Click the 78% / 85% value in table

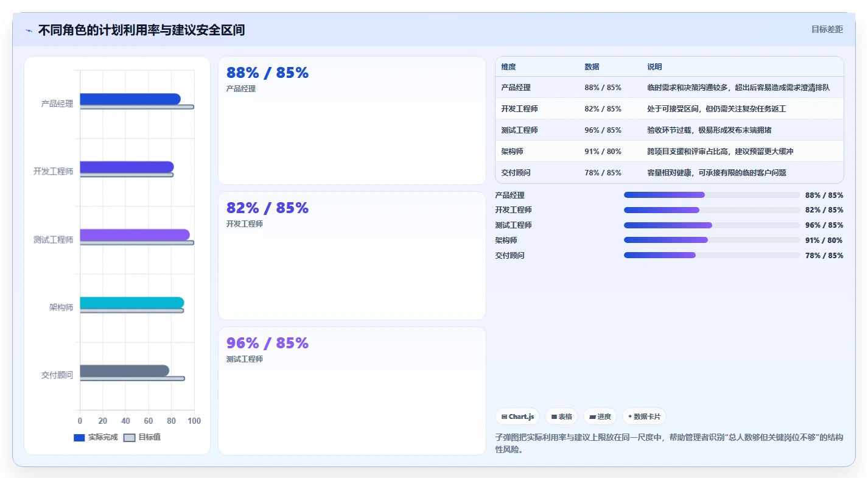[x=603, y=173]
